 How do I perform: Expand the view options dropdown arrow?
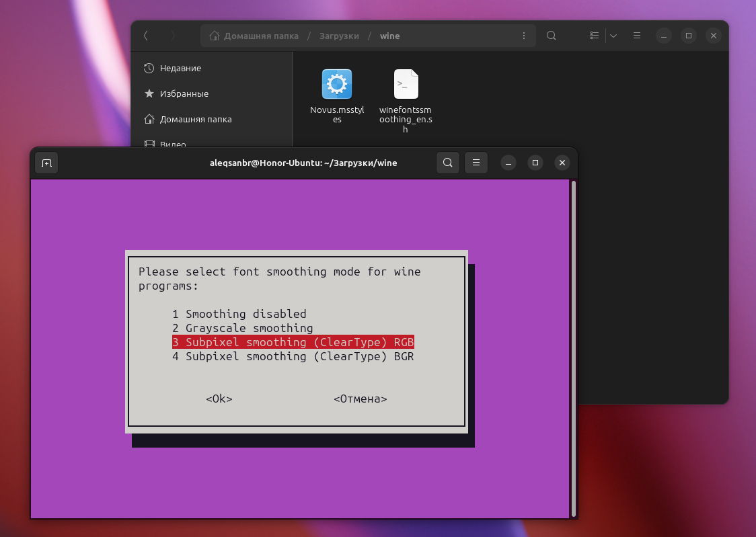613,36
